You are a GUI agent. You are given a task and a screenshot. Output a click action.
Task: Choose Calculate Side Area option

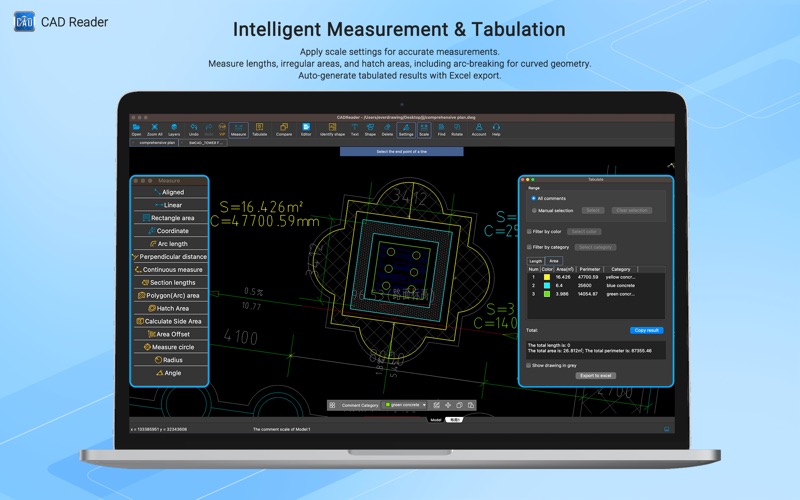(x=170, y=321)
